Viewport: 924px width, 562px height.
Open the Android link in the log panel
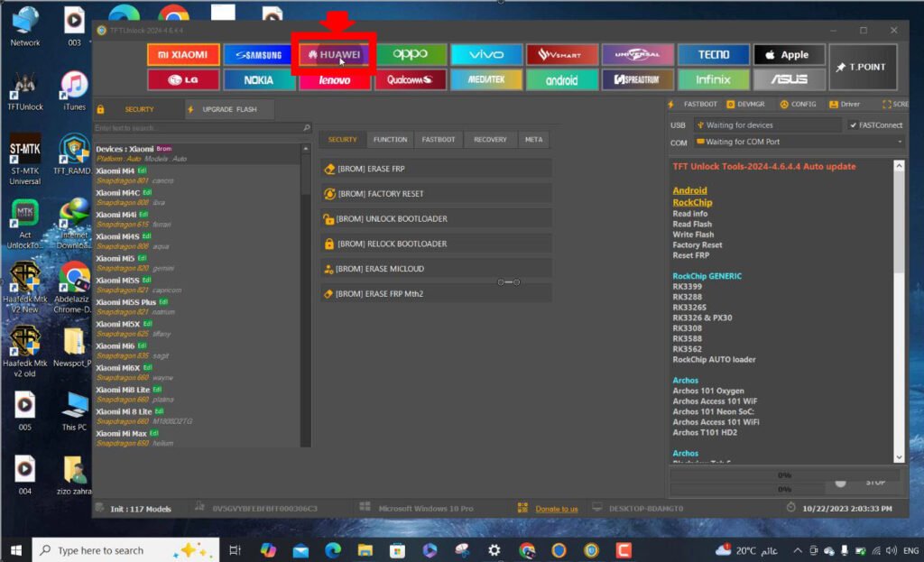click(x=689, y=190)
